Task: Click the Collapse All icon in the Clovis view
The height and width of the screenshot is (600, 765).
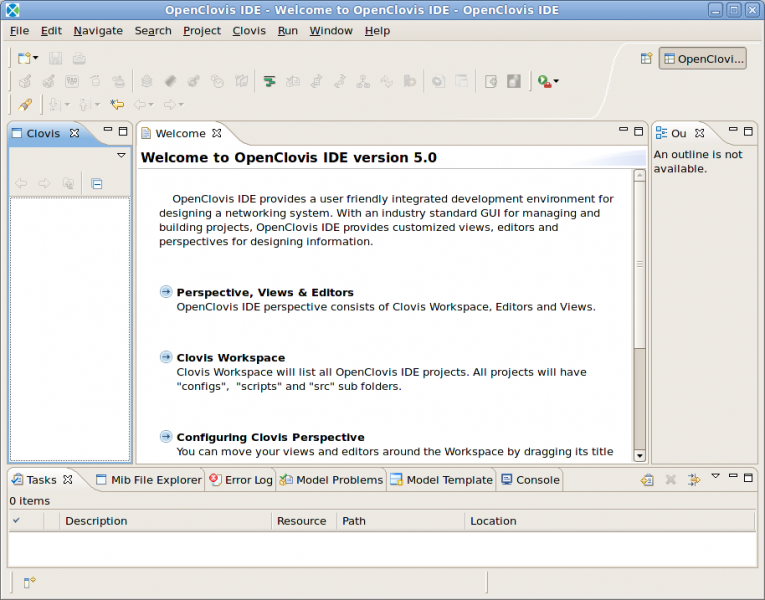Action: [97, 184]
